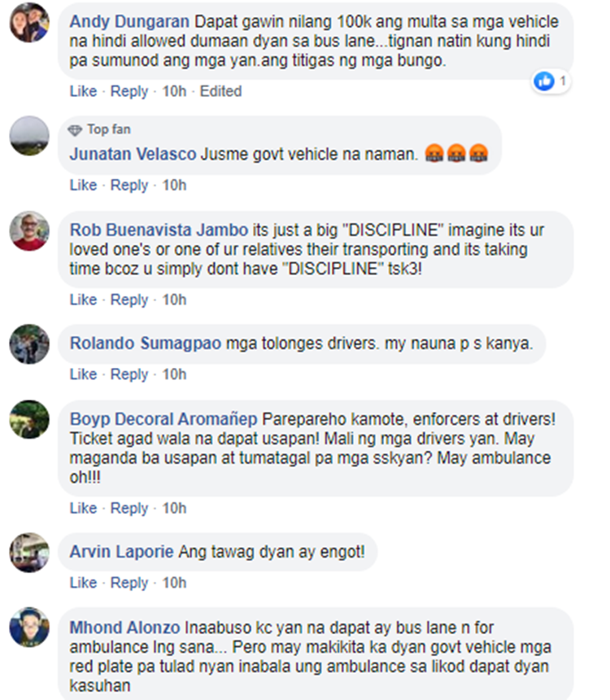This screenshot has height=700, width=610.
Task: Open Junatan Velasco's profile avatar
Action: (x=29, y=136)
